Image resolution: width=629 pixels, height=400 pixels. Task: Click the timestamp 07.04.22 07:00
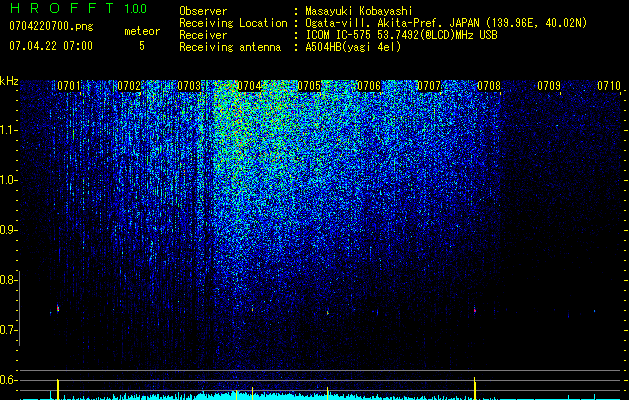click(x=51, y=46)
